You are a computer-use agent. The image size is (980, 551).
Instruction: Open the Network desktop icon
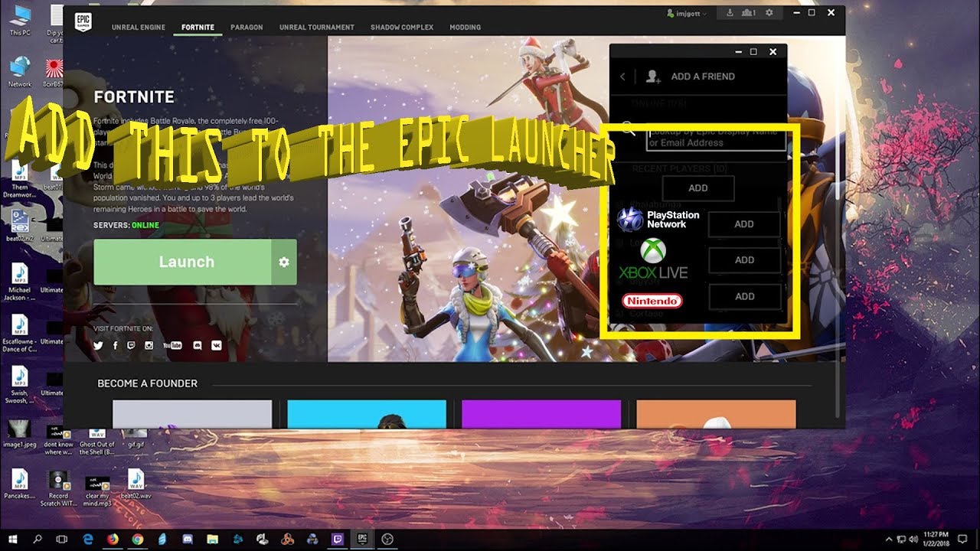tap(20, 72)
